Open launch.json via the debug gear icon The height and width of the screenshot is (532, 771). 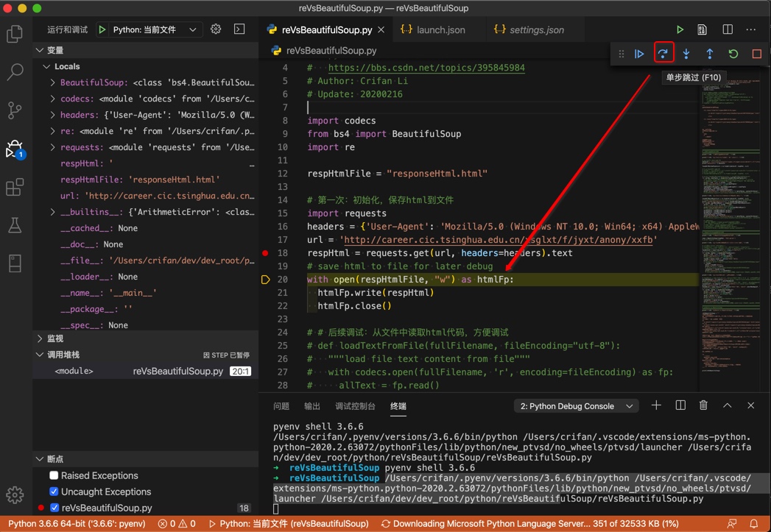coord(216,29)
